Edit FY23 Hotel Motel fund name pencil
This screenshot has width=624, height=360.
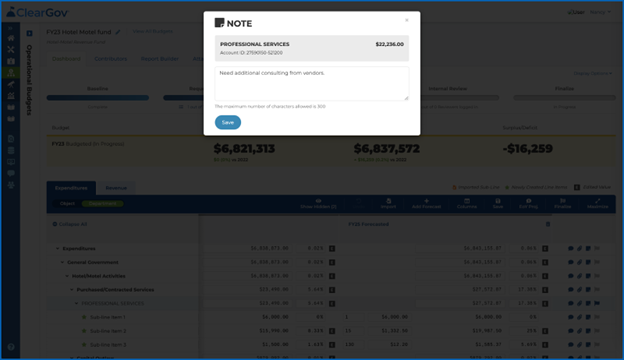(118, 32)
